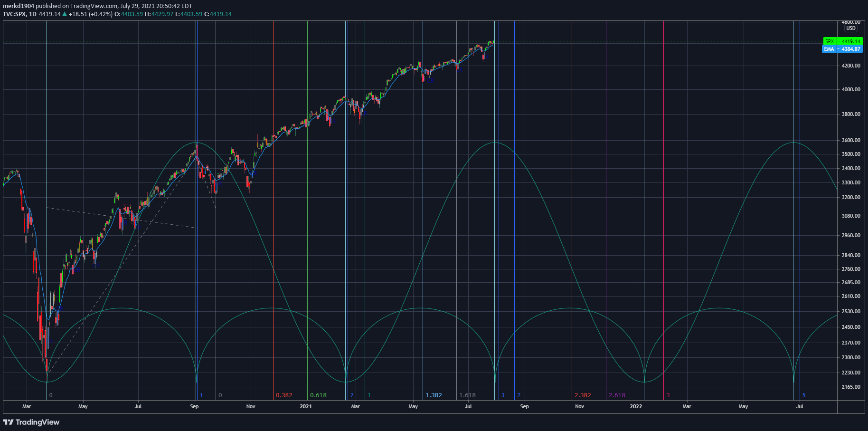Click the 2610.00 price axis label

[851, 296]
